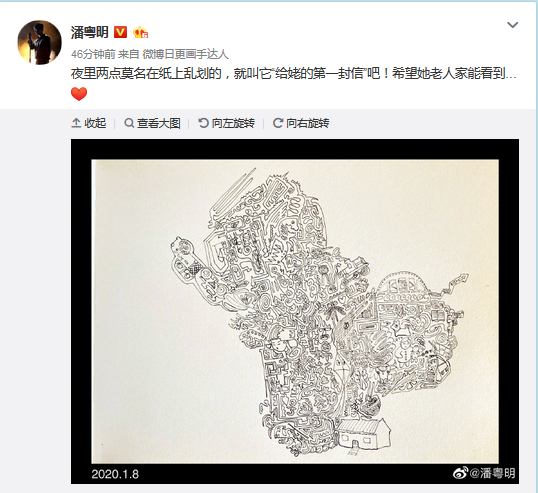Rotate the image right with 向右旋转

point(301,123)
